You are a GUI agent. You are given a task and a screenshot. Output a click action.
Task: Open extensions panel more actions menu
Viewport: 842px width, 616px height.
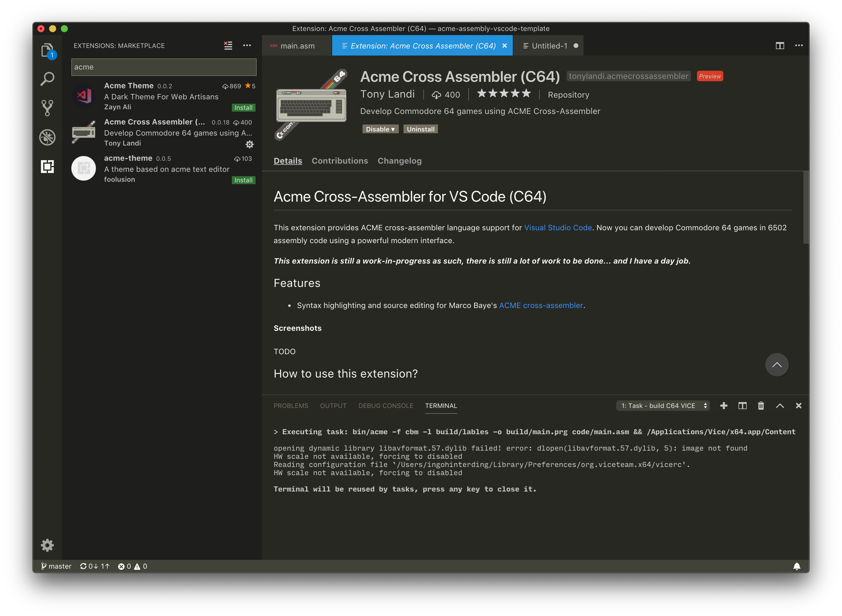point(247,46)
